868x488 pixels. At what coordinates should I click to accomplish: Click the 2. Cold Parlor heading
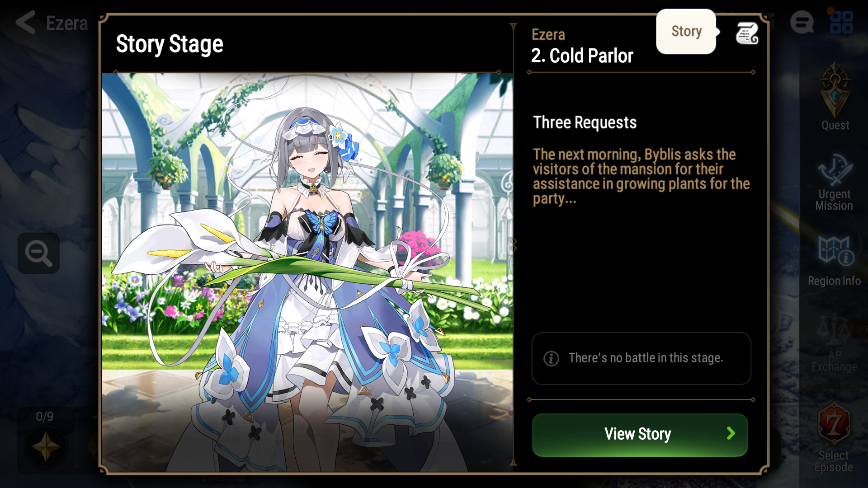tap(582, 56)
